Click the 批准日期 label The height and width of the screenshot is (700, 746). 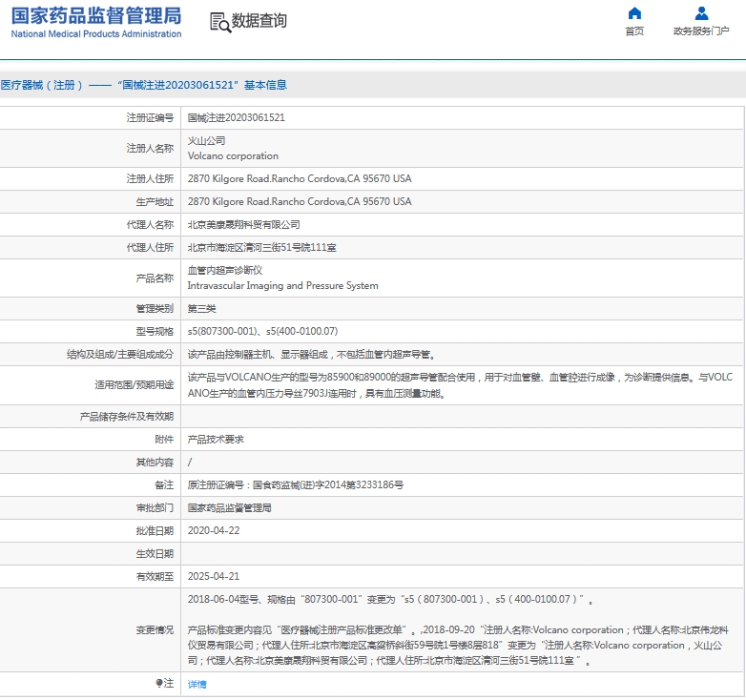tap(155, 530)
